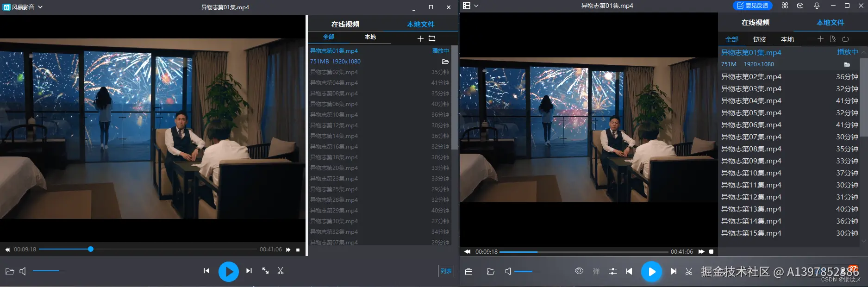This screenshot has width=868, height=287.
Task: Open the 3D cube icon in the right title bar
Action: click(800, 6)
